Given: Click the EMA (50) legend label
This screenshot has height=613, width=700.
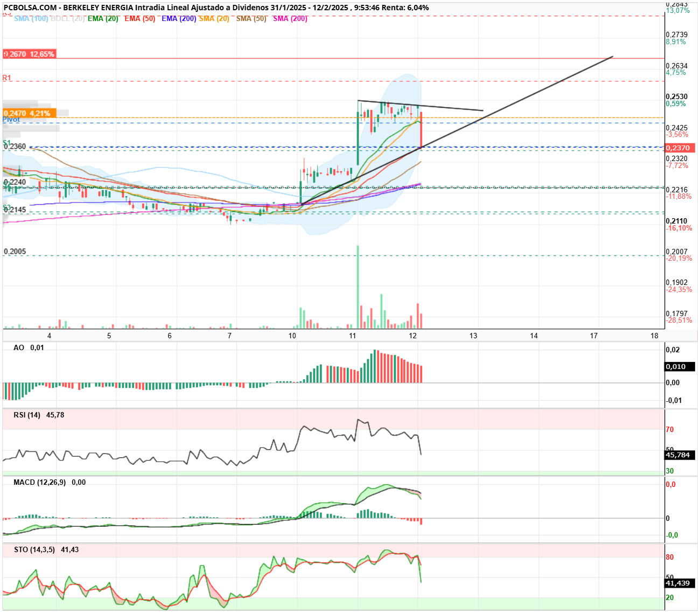Looking at the screenshot, I should pyautogui.click(x=139, y=19).
